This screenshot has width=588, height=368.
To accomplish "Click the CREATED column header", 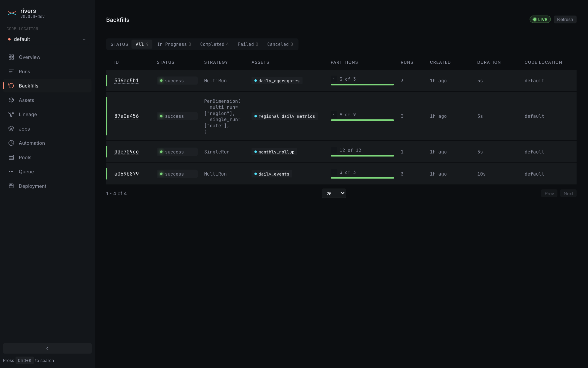I will coord(440,62).
